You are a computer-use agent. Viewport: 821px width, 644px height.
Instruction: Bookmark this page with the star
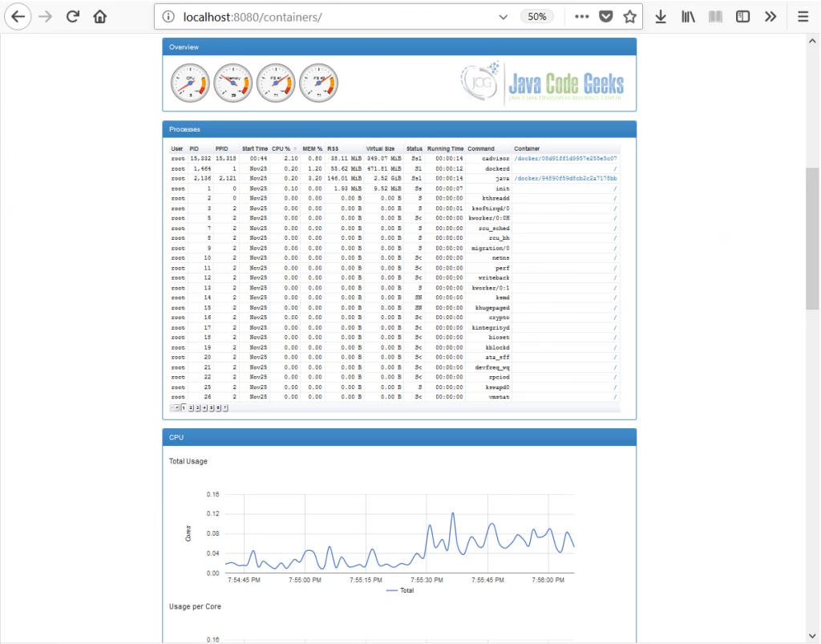pyautogui.click(x=630, y=17)
